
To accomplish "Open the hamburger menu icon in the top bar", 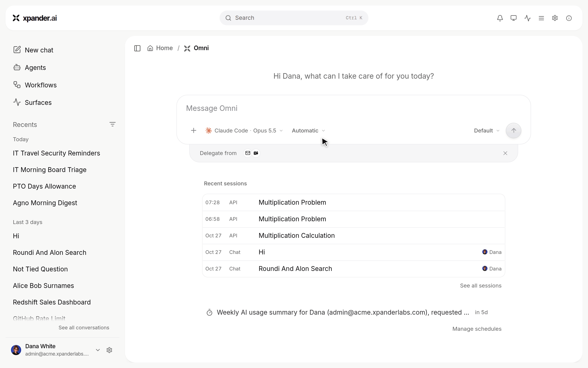I will (541, 18).
